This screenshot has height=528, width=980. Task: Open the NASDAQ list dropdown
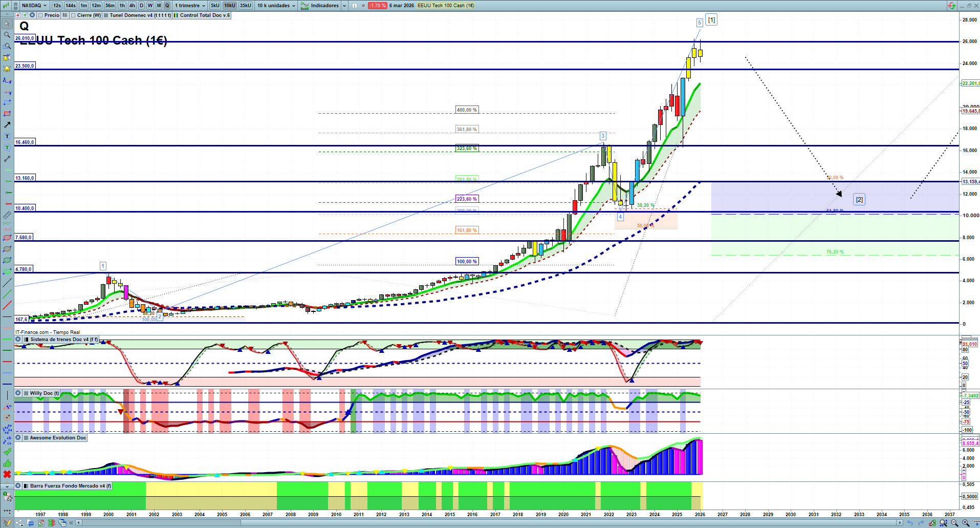pos(34,6)
